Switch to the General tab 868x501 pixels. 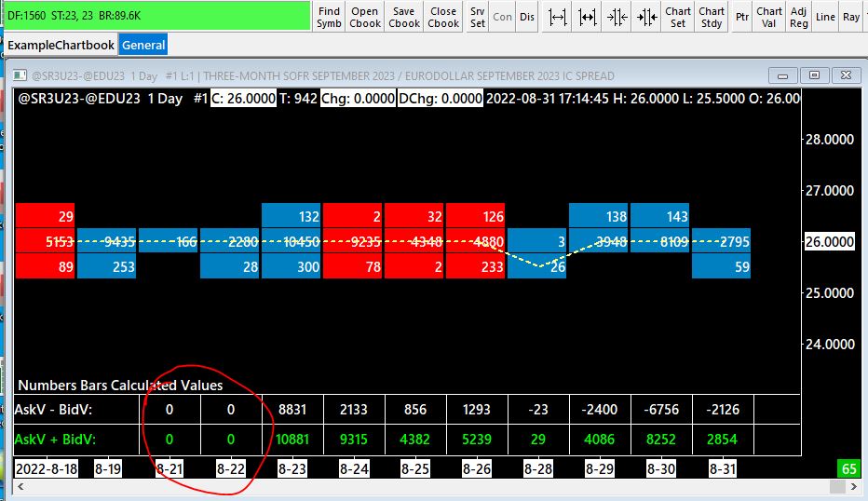143,46
